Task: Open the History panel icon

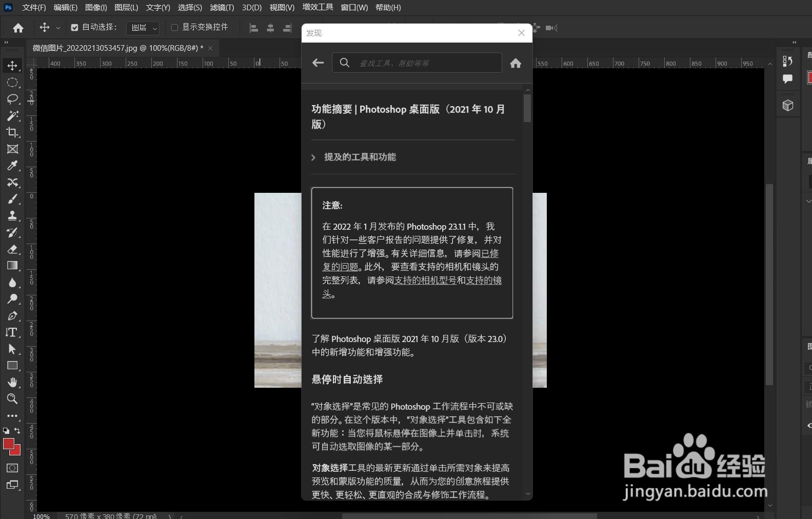Action: pyautogui.click(x=788, y=61)
